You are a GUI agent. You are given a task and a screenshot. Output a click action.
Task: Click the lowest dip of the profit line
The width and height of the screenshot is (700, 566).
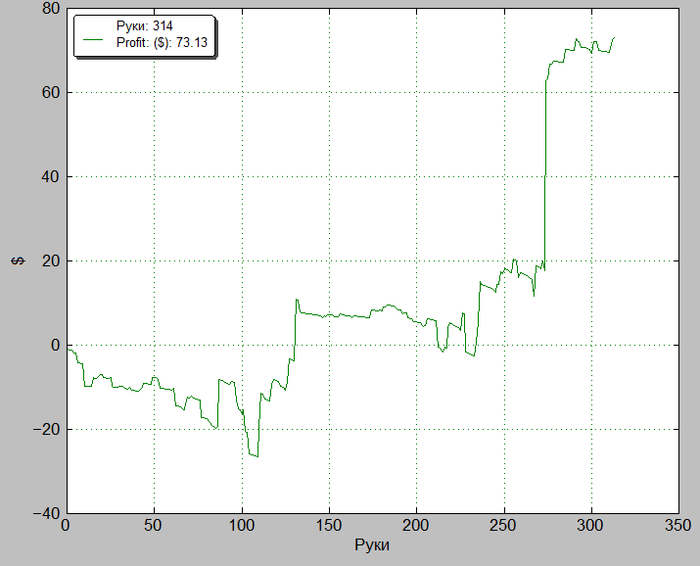click(258, 457)
